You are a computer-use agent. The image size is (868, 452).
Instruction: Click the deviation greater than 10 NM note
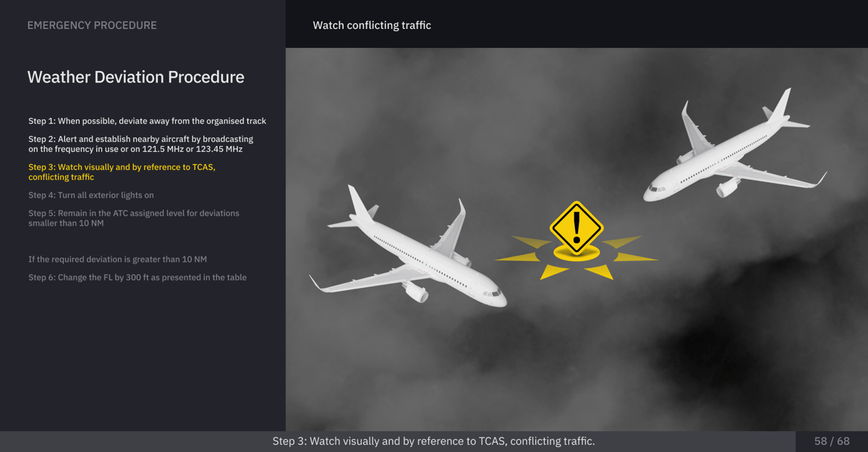[118, 259]
